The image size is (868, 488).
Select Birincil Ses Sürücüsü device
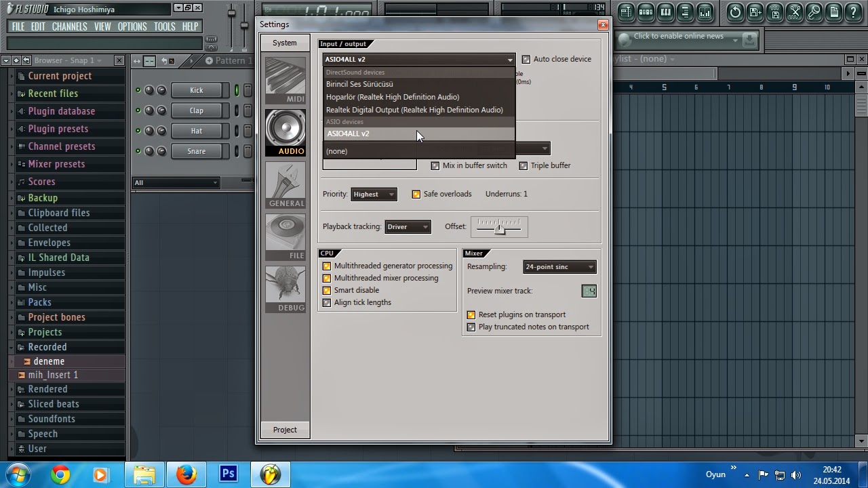419,84
